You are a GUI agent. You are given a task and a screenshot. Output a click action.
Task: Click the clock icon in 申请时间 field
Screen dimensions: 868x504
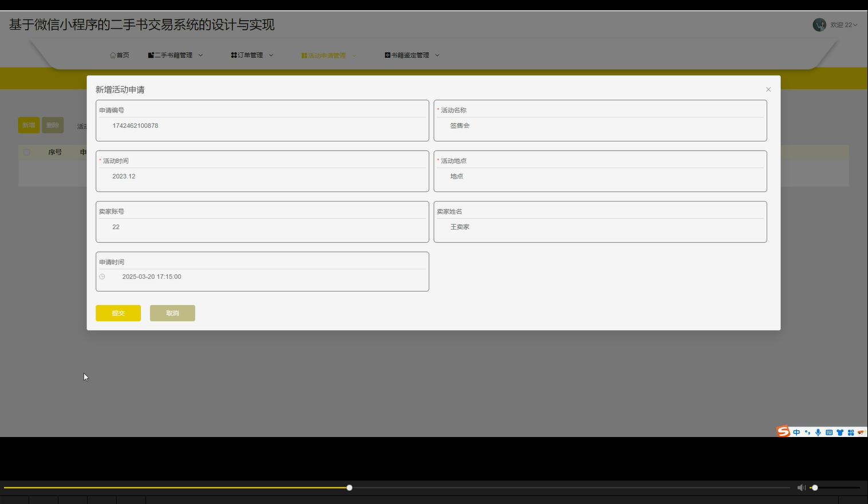[102, 277]
